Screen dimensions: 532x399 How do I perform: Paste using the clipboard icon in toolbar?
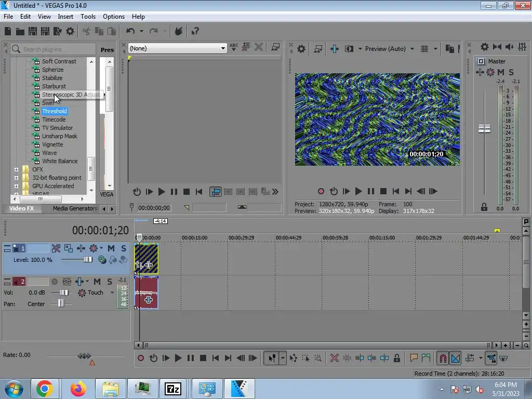point(112,31)
